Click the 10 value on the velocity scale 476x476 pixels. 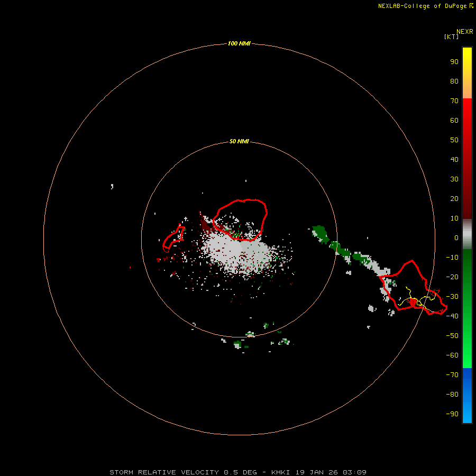tap(454, 218)
